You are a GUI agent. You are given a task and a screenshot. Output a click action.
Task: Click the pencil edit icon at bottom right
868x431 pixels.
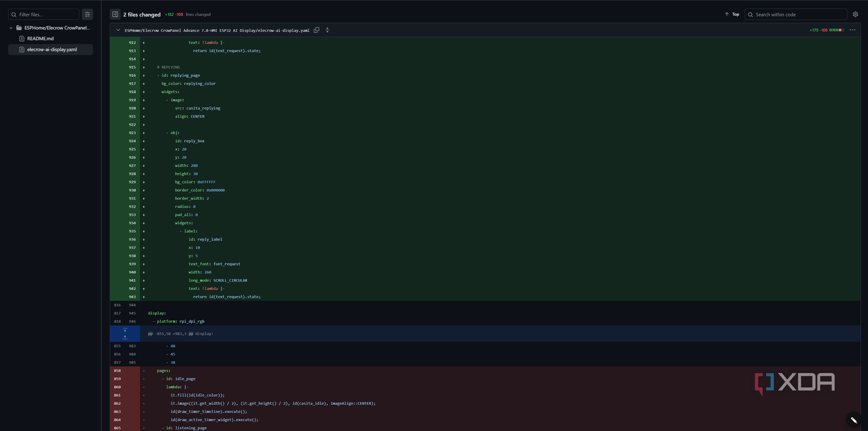(854, 420)
